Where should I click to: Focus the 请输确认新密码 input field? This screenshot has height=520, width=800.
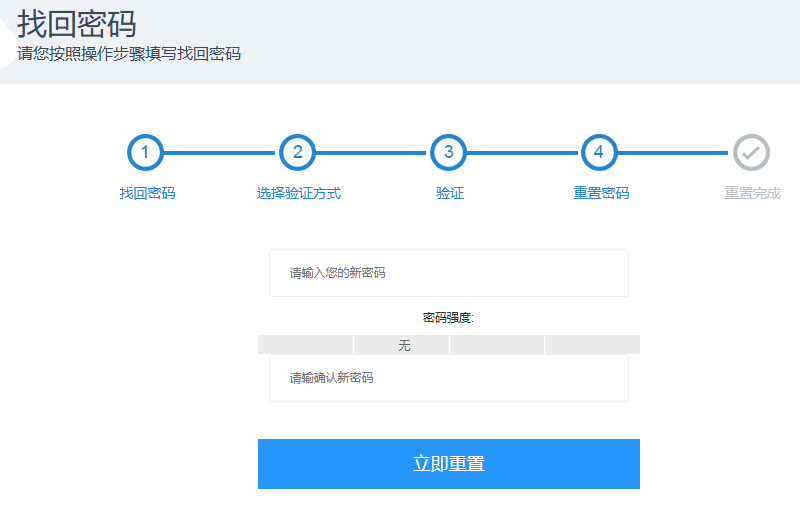click(x=448, y=378)
